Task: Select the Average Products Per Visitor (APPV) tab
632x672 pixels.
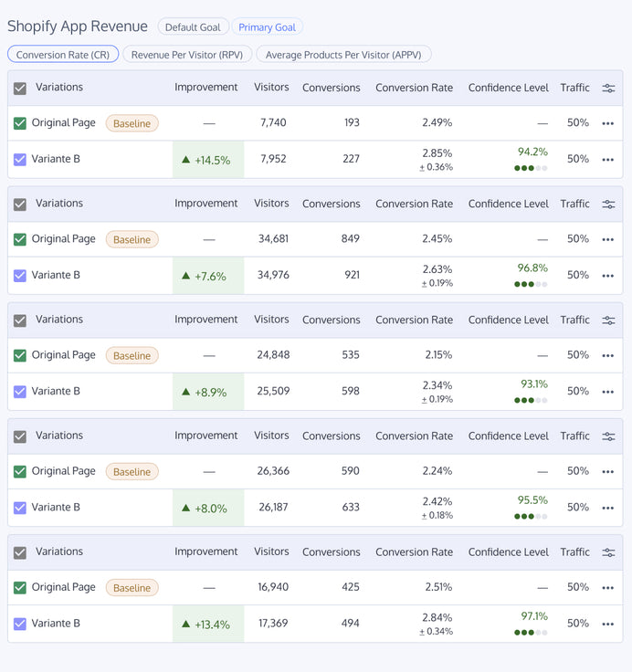Action: pos(343,55)
